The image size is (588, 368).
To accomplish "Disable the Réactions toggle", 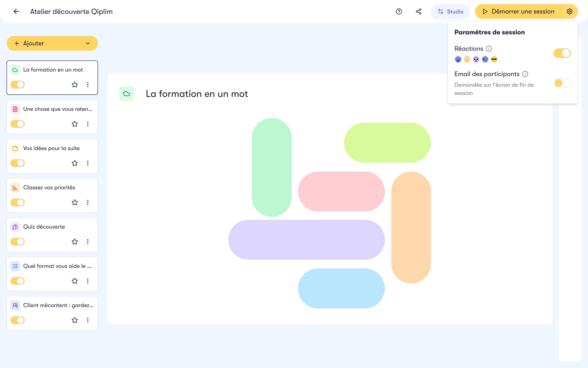I will (562, 53).
